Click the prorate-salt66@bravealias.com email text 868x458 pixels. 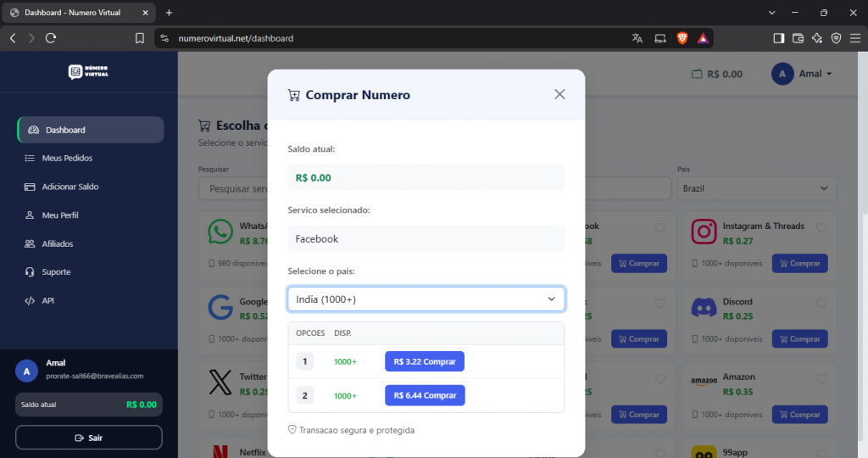(95, 376)
